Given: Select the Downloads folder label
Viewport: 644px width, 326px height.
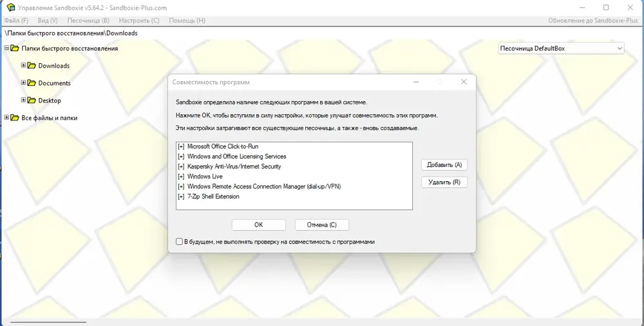Looking at the screenshot, I should pyautogui.click(x=54, y=66).
